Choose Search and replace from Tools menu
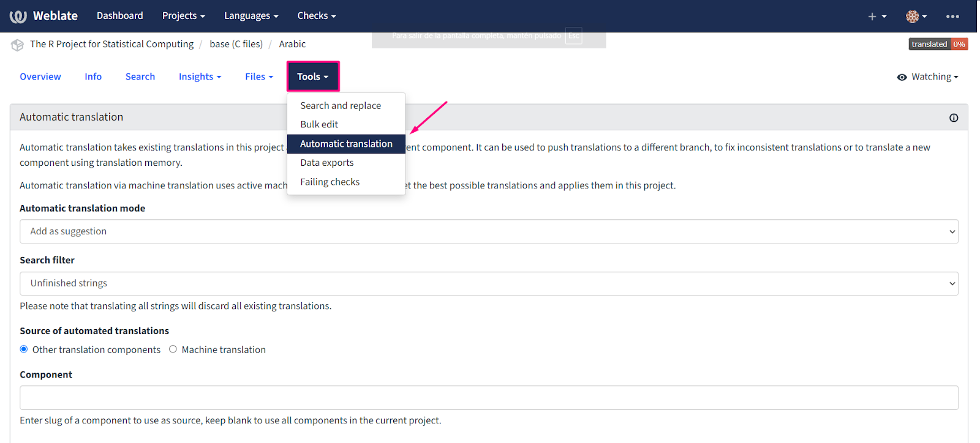The height and width of the screenshot is (443, 980). [x=341, y=106]
